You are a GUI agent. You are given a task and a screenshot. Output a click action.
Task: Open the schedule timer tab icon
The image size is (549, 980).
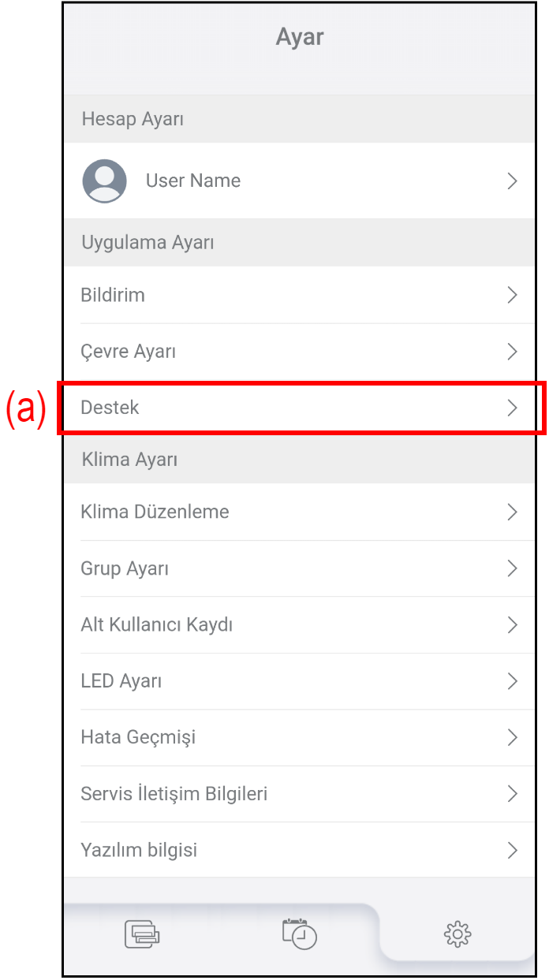pyautogui.click(x=300, y=933)
